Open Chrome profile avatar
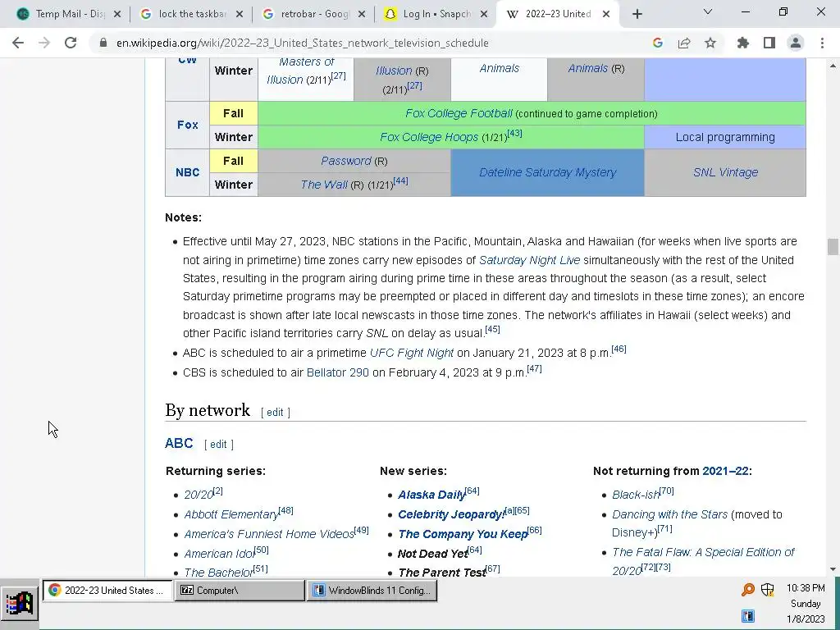Image resolution: width=840 pixels, height=630 pixels. (796, 43)
